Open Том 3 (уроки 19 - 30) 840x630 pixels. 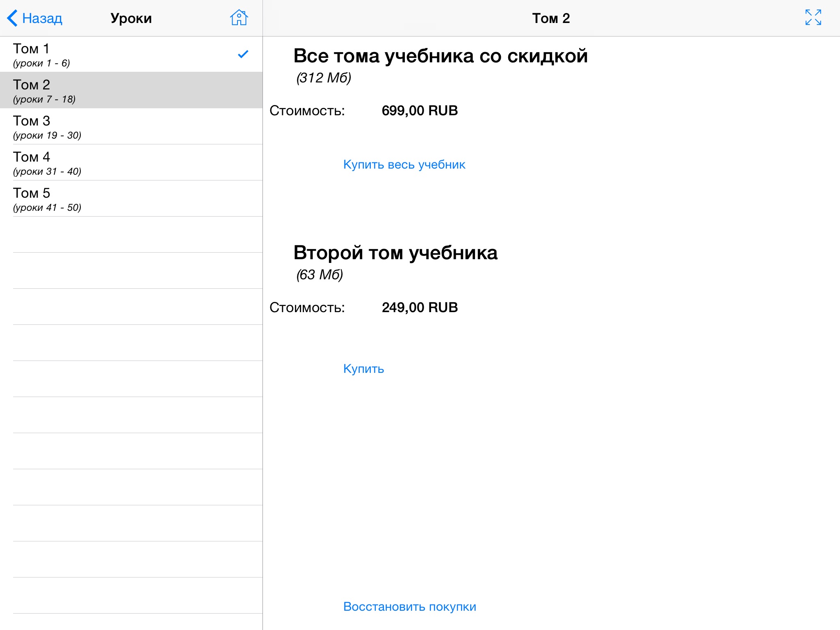tap(131, 126)
